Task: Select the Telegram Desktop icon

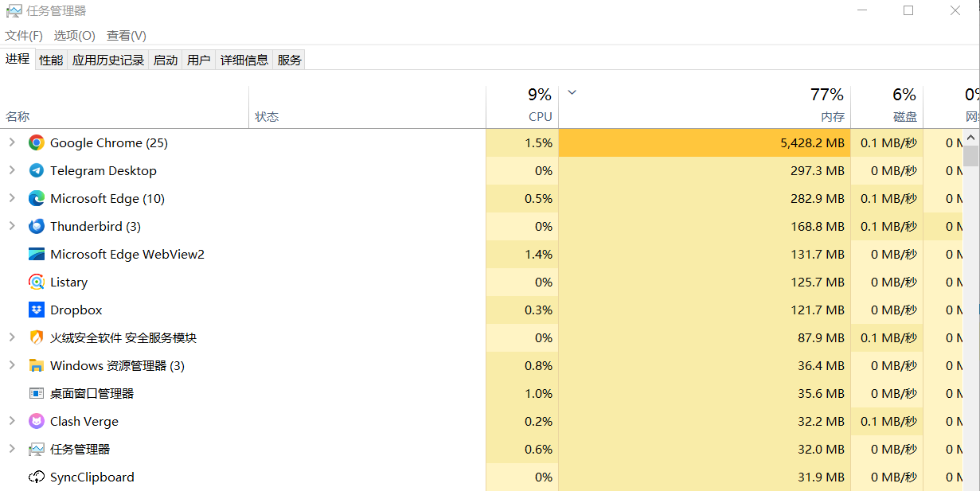Action: click(37, 171)
